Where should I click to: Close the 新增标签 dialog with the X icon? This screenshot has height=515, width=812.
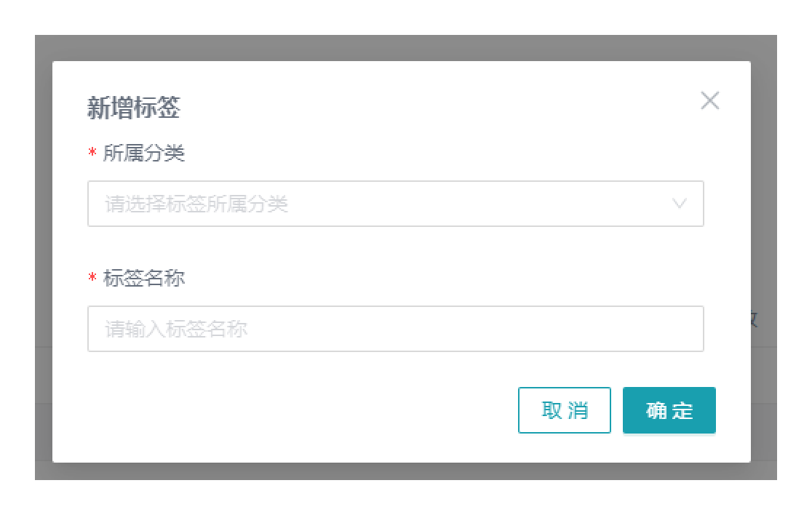[709, 101]
